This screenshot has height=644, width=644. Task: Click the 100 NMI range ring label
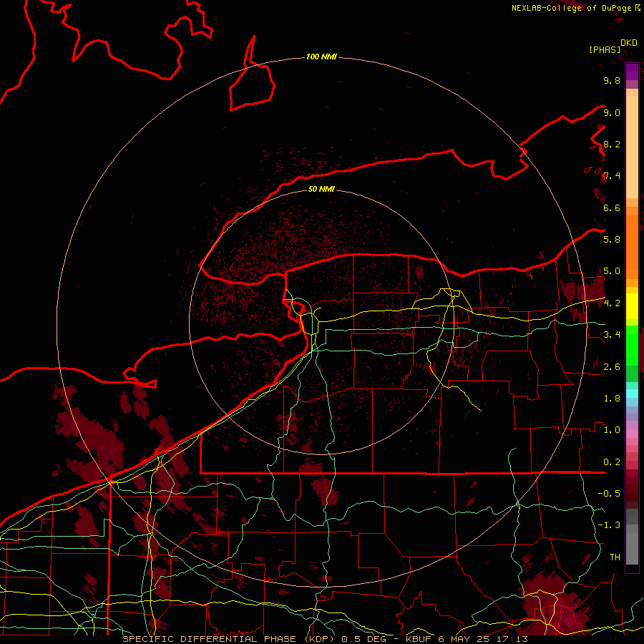pos(321,57)
